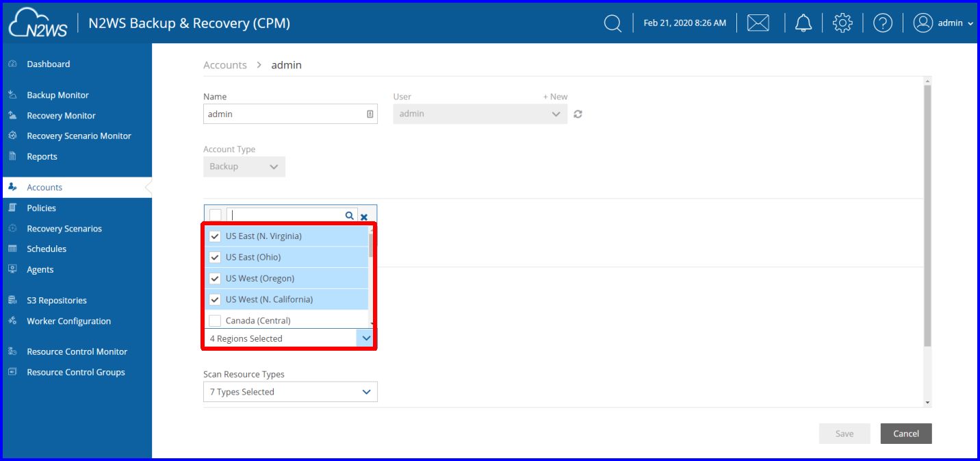Click the Accounts breadcrumb link
This screenshot has width=980, height=461.
[x=225, y=65]
